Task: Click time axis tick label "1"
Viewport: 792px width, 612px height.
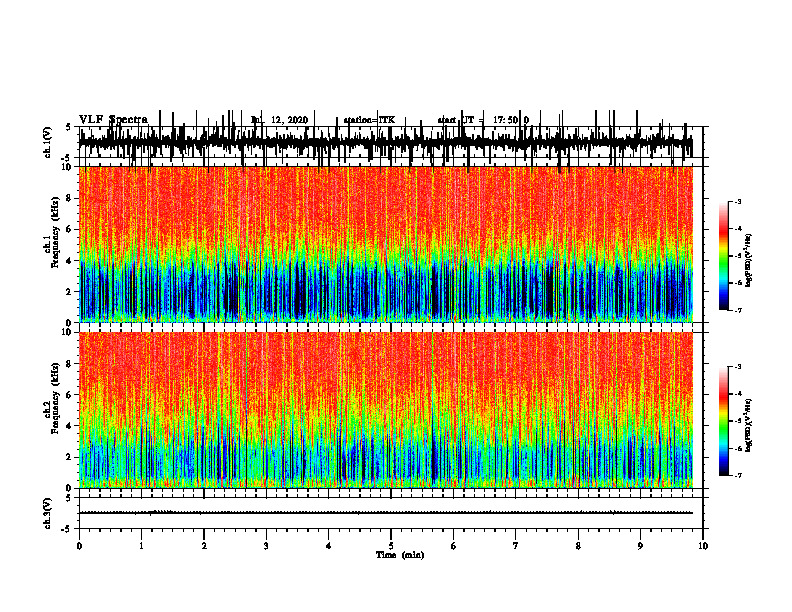Action: coord(141,546)
